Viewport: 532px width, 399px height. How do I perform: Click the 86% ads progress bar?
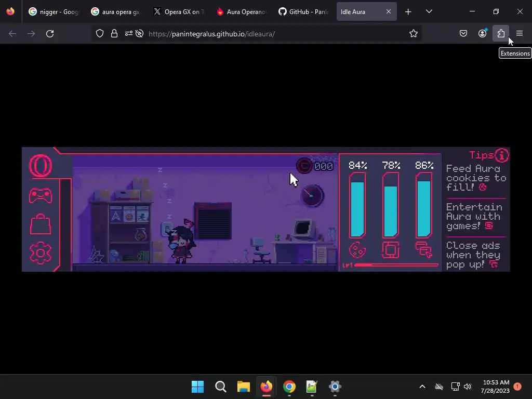click(x=424, y=205)
